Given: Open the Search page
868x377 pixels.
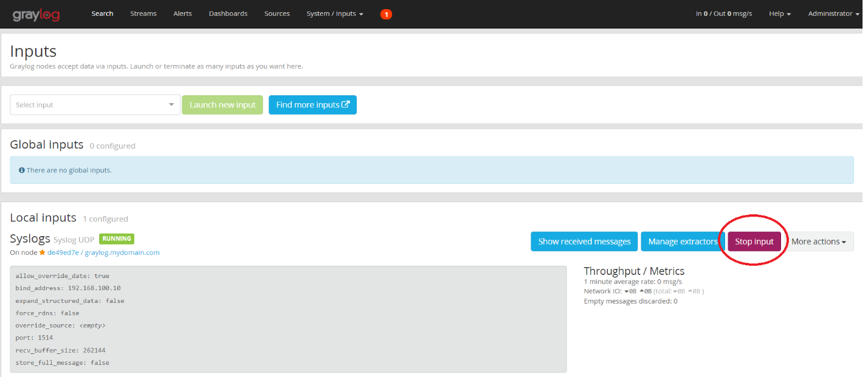Looking at the screenshot, I should pyautogui.click(x=102, y=13).
